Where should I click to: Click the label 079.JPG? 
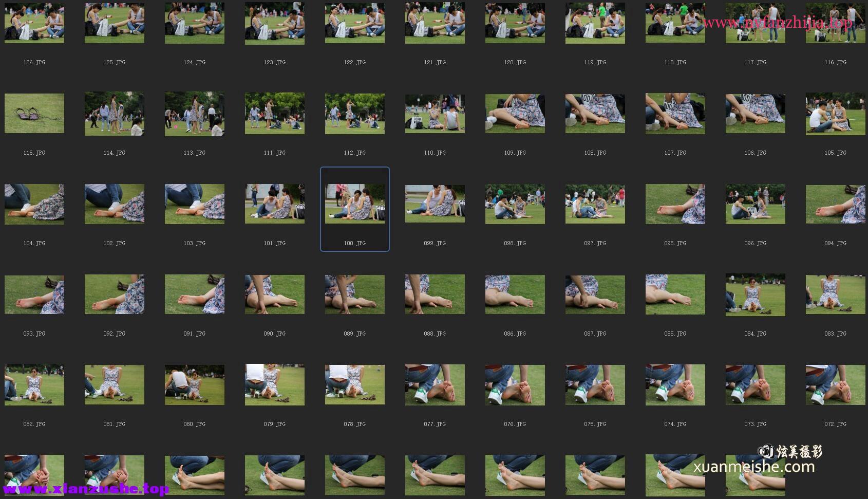(275, 424)
